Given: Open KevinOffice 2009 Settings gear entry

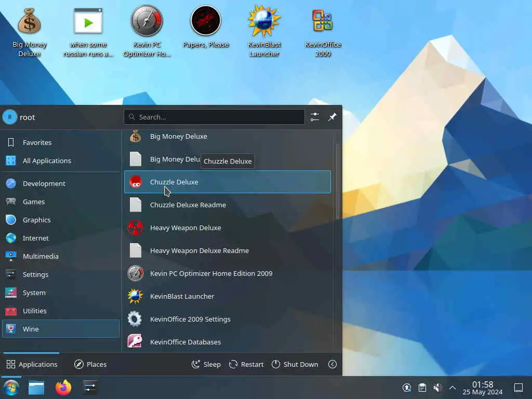Looking at the screenshot, I should [x=228, y=320].
